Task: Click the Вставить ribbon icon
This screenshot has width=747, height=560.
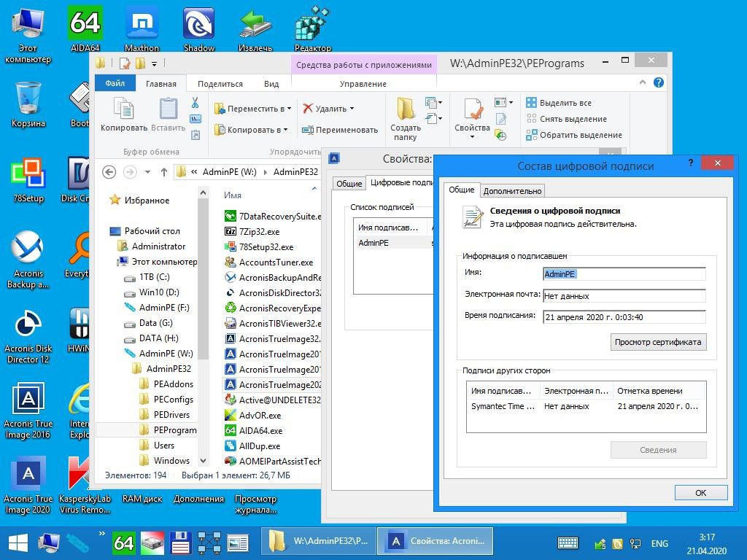Action: (x=169, y=114)
